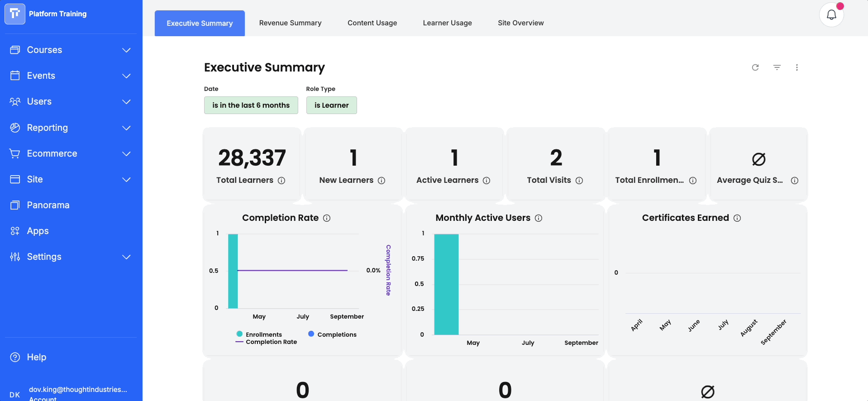The height and width of the screenshot is (401, 868).
Task: Toggle the Completion Rate legend line
Action: 266,342
